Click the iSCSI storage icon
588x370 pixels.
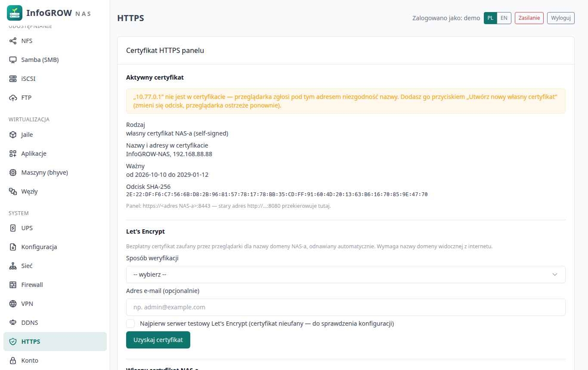(13, 79)
